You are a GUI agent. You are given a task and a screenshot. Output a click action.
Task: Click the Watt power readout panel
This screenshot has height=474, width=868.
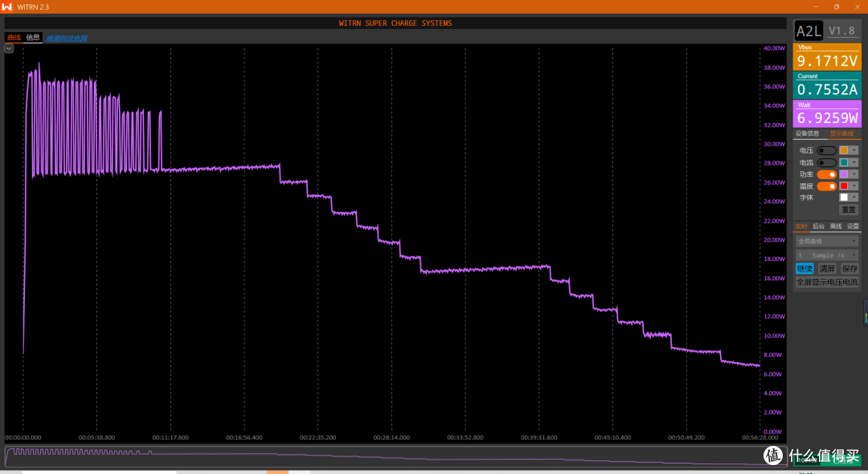point(827,114)
